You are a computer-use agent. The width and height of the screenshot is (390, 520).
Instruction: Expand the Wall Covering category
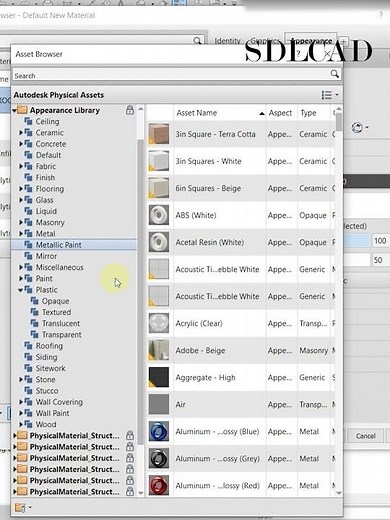pyautogui.click(x=21, y=402)
